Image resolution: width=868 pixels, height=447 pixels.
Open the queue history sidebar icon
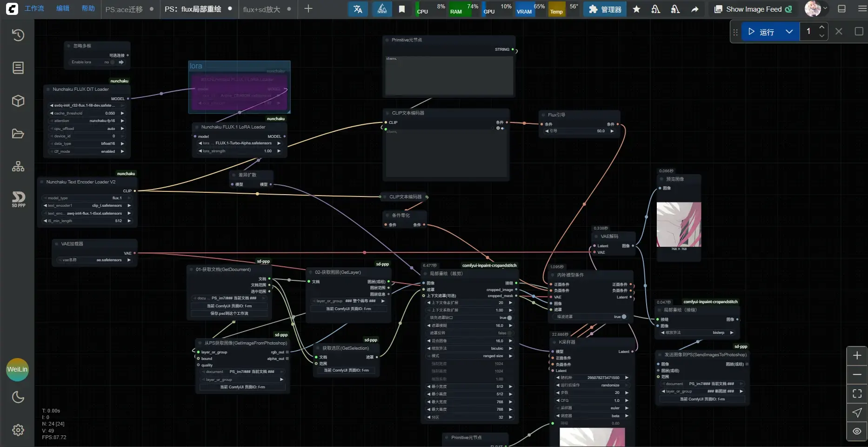18,35
